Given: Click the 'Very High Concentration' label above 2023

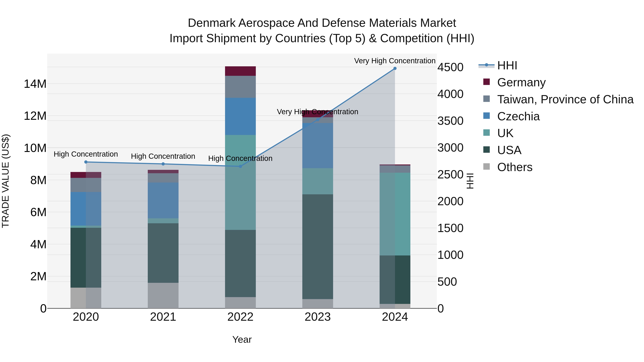Looking at the screenshot, I should pyautogui.click(x=318, y=112).
